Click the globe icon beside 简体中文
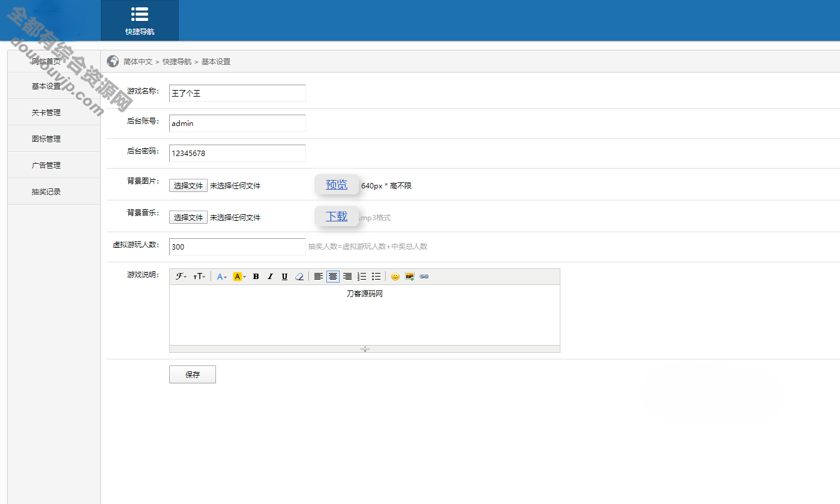The image size is (840, 504). click(x=113, y=61)
